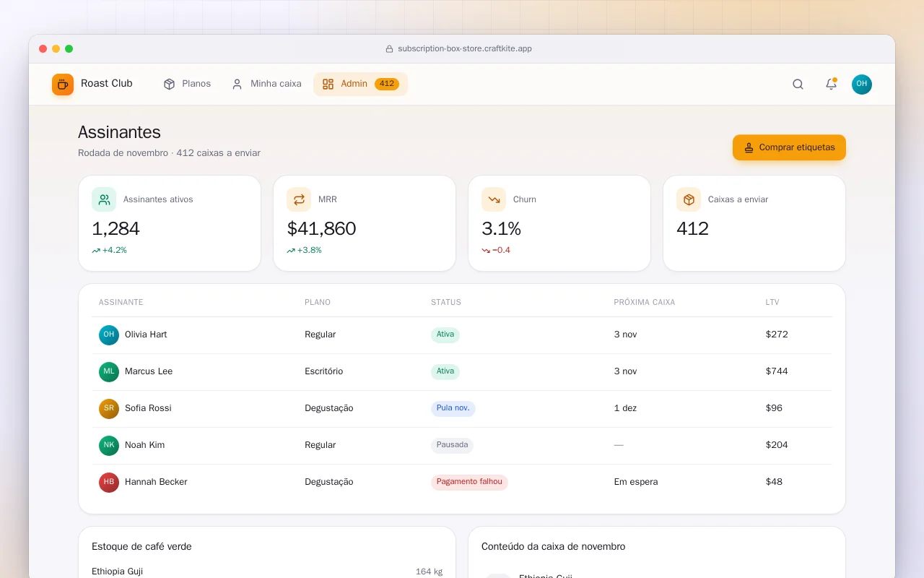Click the Pula nov. status badge
The height and width of the screenshot is (578, 924).
pyautogui.click(x=453, y=408)
